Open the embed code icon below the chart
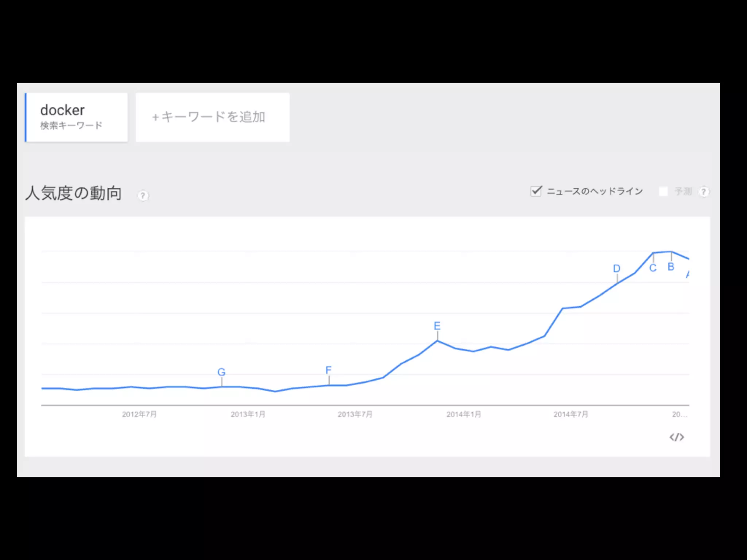747x560 pixels. [677, 437]
